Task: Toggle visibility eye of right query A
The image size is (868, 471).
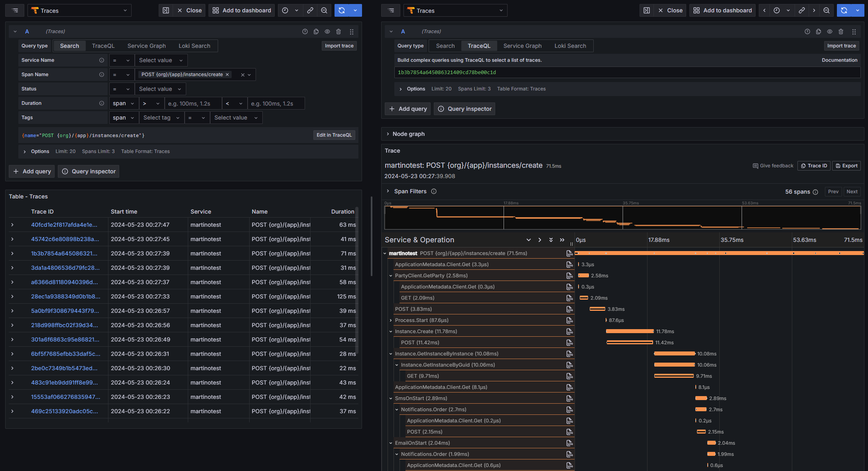Action: [x=830, y=31]
